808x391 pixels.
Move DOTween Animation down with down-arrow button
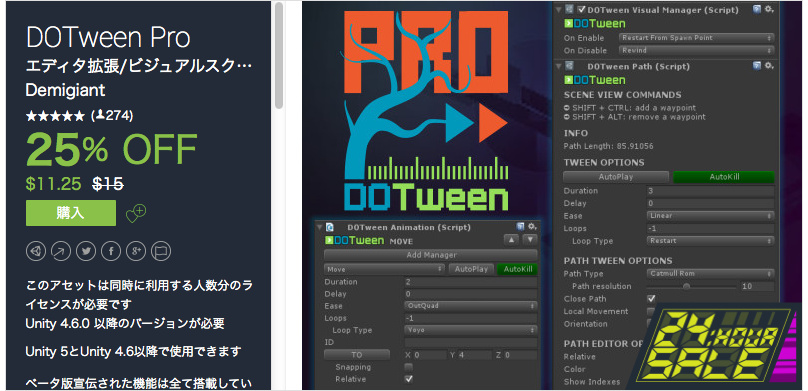(x=530, y=240)
